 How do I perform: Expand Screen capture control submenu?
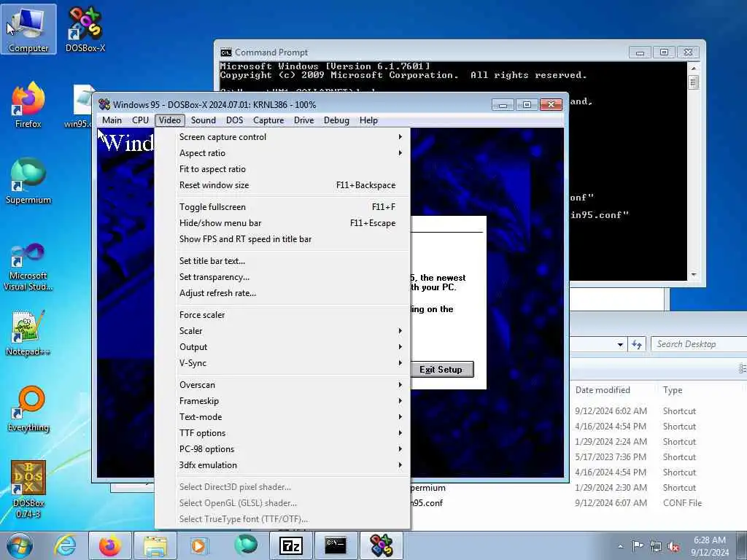(x=282, y=137)
